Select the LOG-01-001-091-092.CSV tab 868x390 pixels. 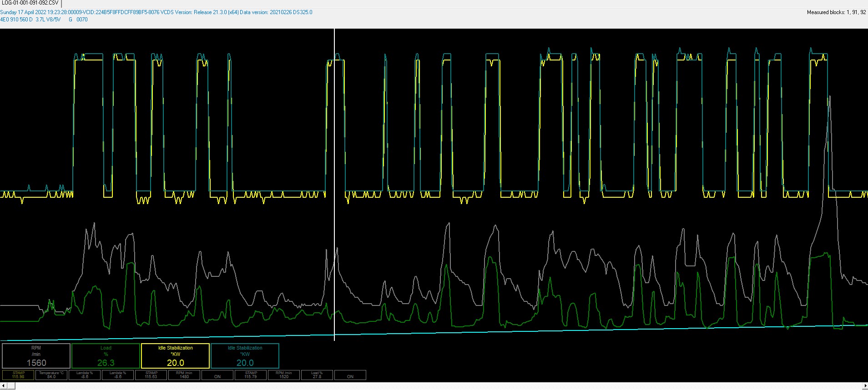[30, 3]
